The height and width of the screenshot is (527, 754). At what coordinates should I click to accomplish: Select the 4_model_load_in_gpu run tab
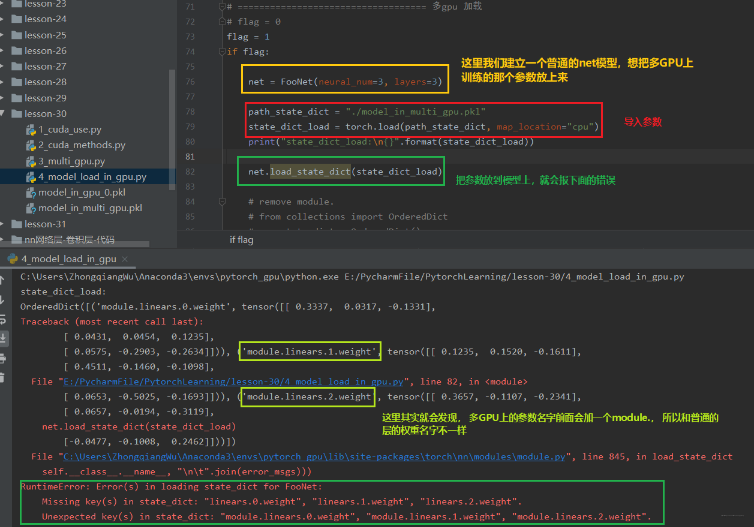pos(68,259)
